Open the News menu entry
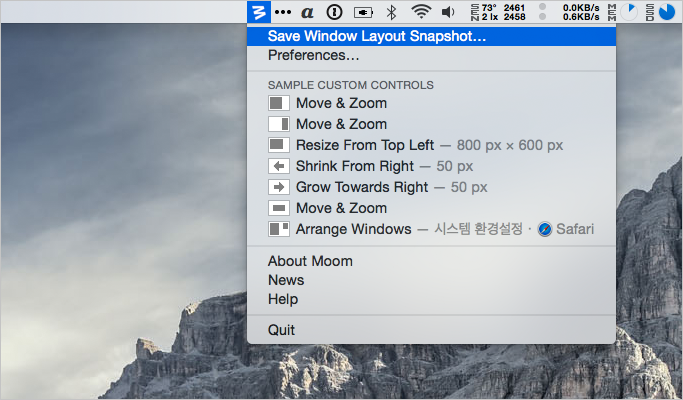 pos(431,280)
